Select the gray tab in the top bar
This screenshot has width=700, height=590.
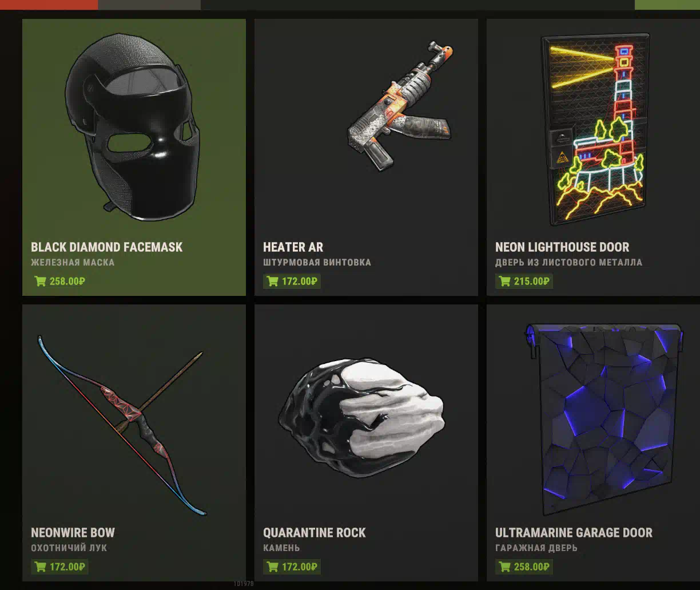[149, 5]
